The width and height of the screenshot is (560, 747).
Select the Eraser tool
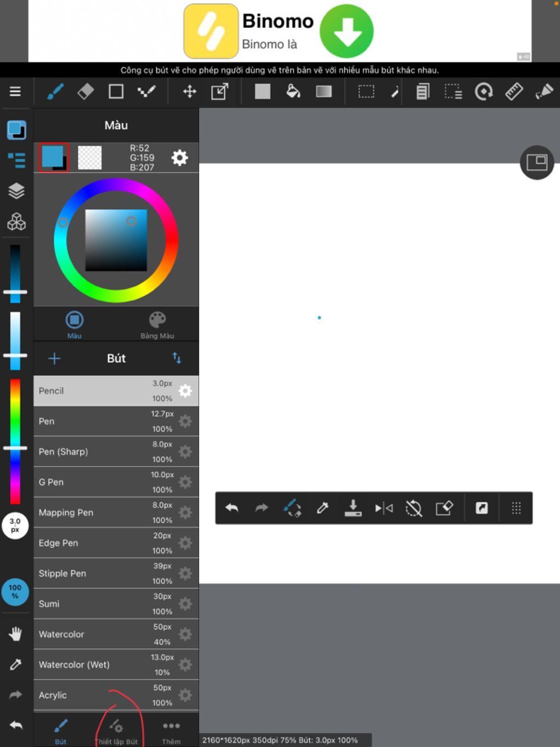(x=86, y=91)
